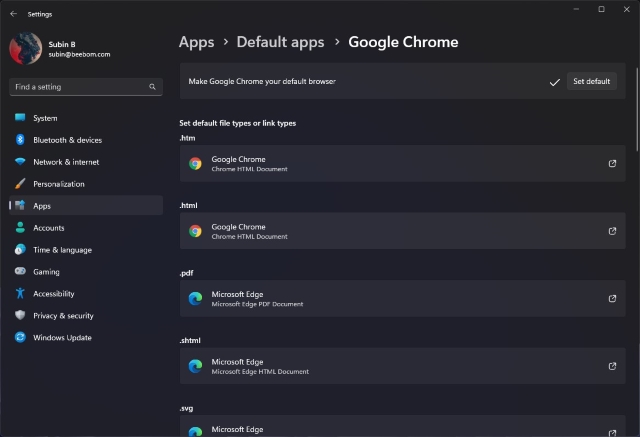
Task: Click the search magnifier icon
Action: click(x=152, y=87)
